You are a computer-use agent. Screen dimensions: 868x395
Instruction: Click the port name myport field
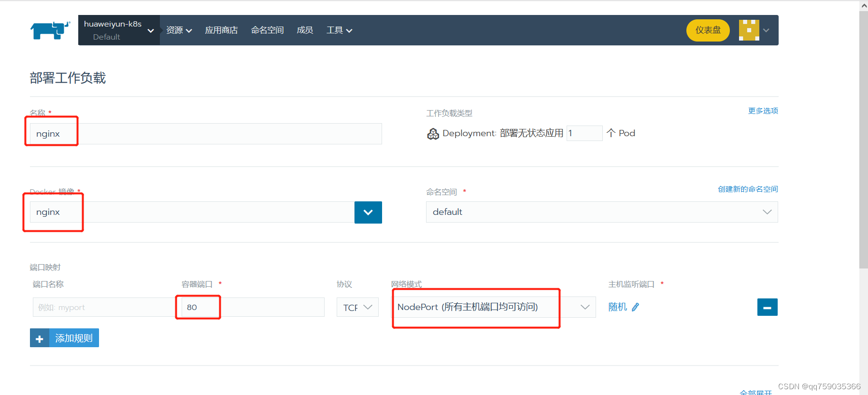pyautogui.click(x=104, y=307)
